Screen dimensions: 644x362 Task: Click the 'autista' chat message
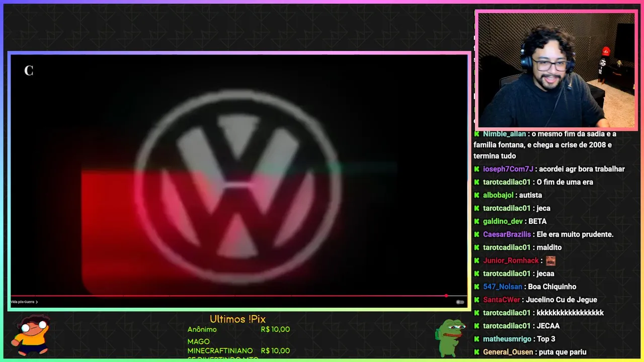530,195
